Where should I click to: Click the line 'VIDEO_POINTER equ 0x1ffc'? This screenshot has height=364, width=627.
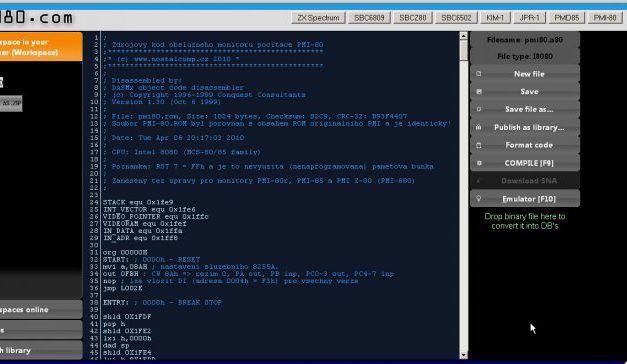[156, 217]
